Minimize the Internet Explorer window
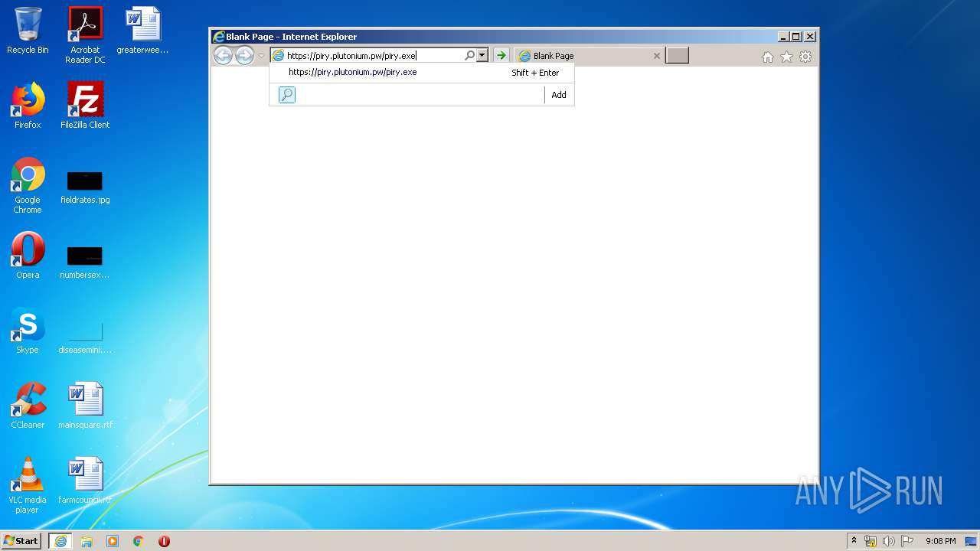The image size is (980, 551). pyautogui.click(x=783, y=37)
